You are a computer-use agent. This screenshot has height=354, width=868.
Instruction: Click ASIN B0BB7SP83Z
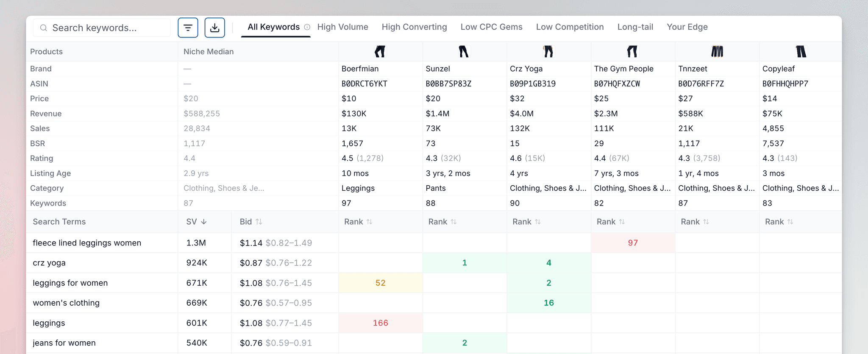pyautogui.click(x=448, y=84)
